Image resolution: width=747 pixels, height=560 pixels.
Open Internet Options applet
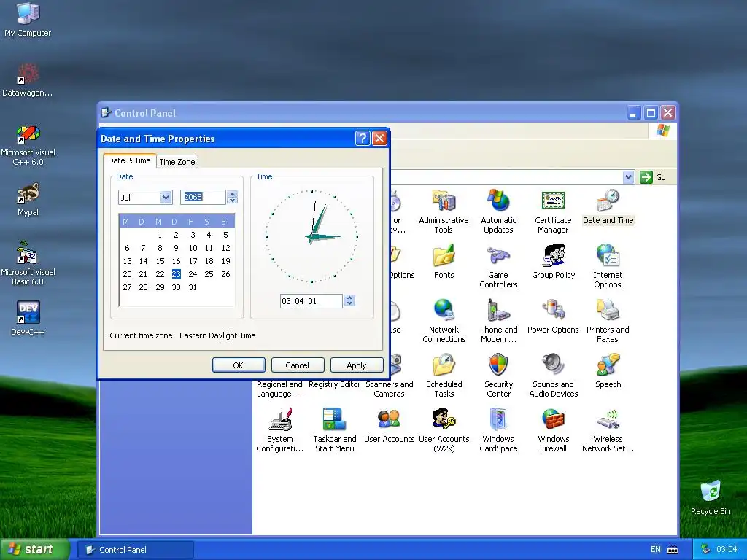(608, 255)
